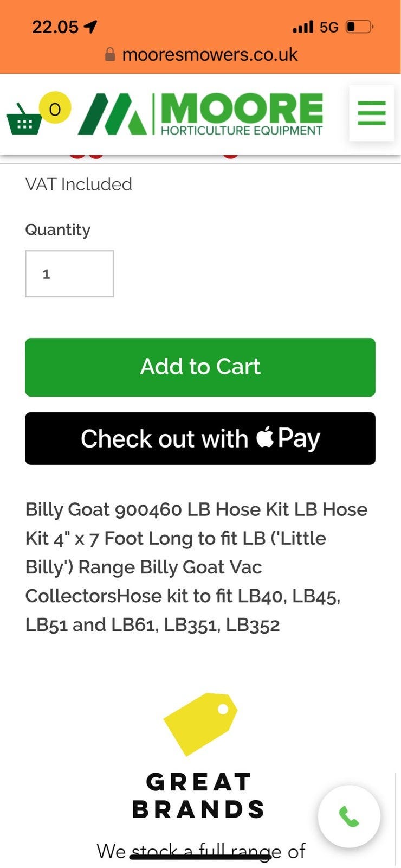Tap the battery icon in status bar
401x868 pixels.
click(x=360, y=27)
